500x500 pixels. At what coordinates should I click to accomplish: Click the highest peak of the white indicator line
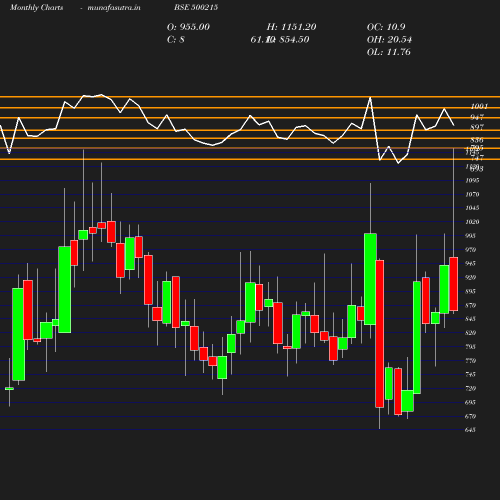point(101,95)
